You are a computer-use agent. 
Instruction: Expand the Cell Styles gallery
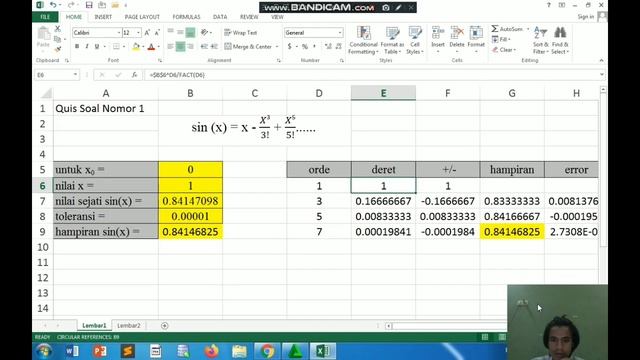coord(415,40)
